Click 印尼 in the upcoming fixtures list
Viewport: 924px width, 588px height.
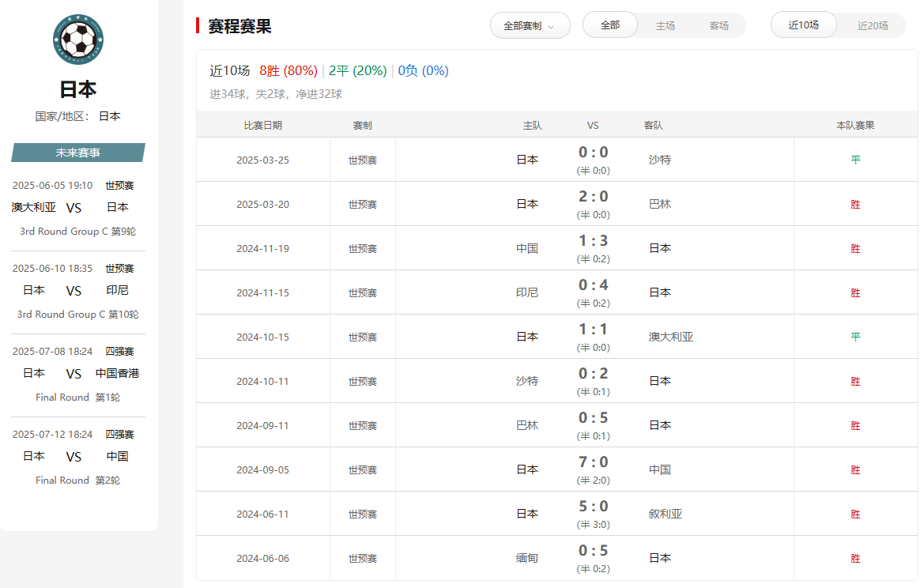pos(118,290)
